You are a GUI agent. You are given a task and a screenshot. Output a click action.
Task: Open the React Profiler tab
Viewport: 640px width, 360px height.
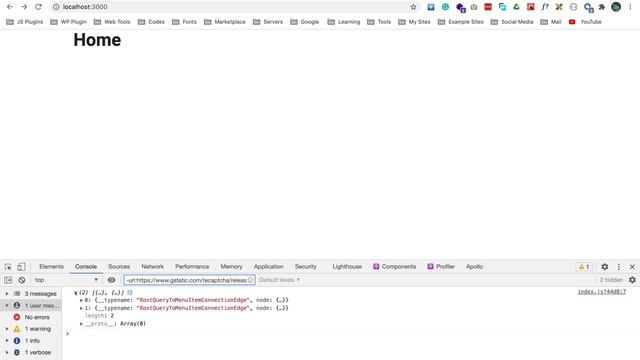click(x=441, y=267)
